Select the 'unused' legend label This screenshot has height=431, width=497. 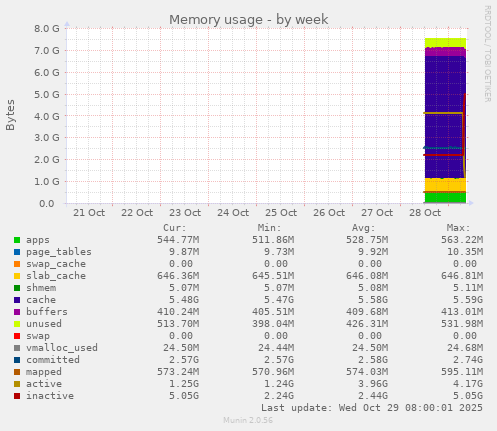[44, 324]
